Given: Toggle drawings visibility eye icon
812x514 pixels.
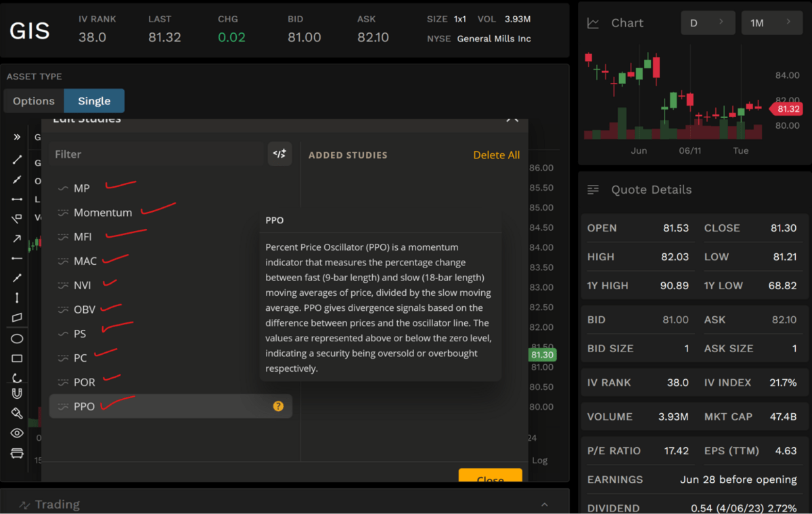Looking at the screenshot, I should [x=17, y=433].
